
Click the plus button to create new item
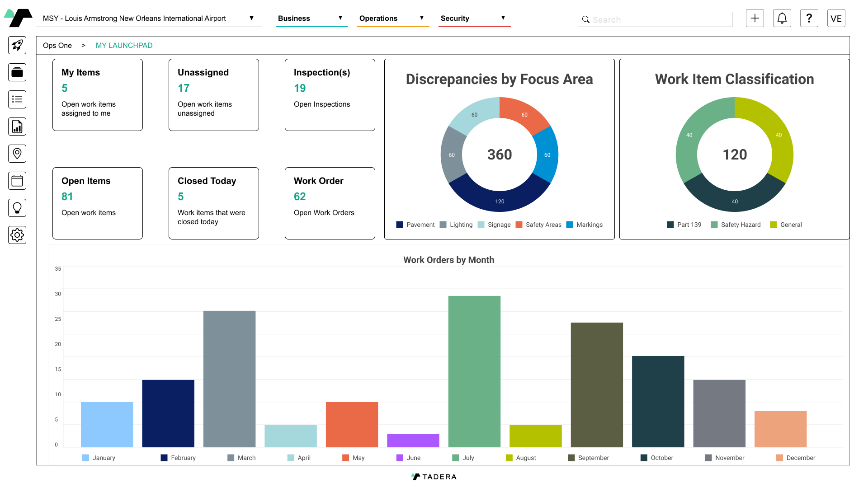tap(755, 18)
